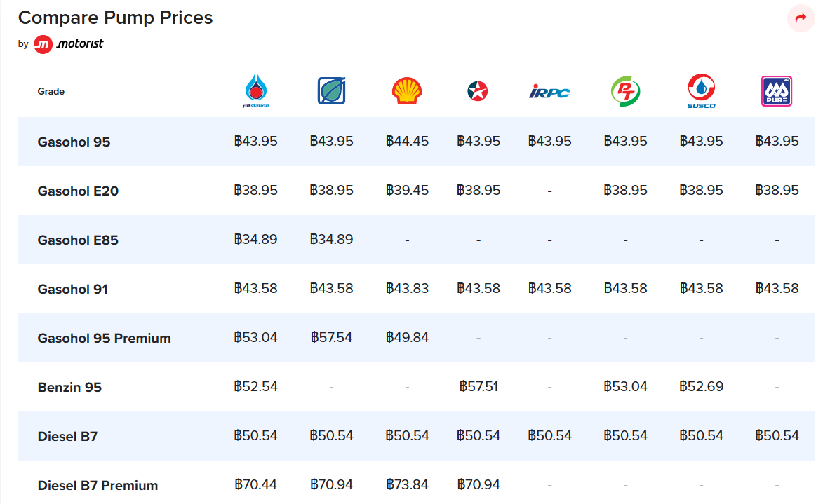Select the PT brand logo
The height and width of the screenshot is (504, 830).
[x=625, y=91]
